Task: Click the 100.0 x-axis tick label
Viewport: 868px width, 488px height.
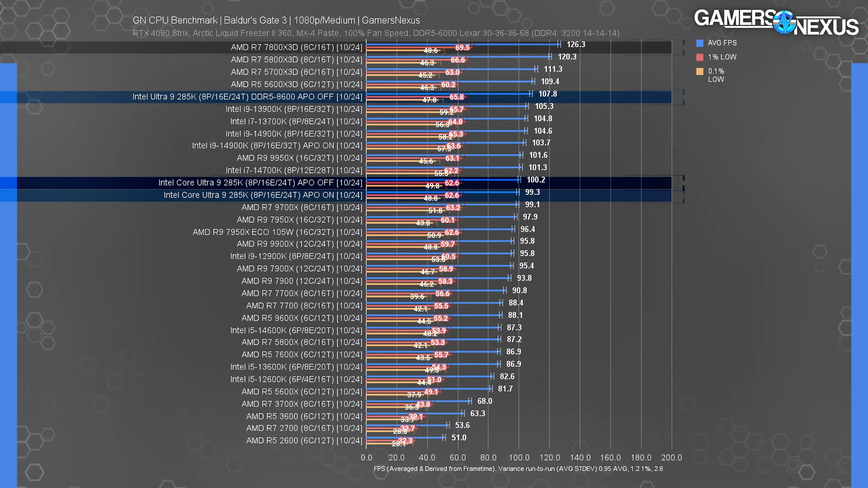Action: (x=519, y=458)
